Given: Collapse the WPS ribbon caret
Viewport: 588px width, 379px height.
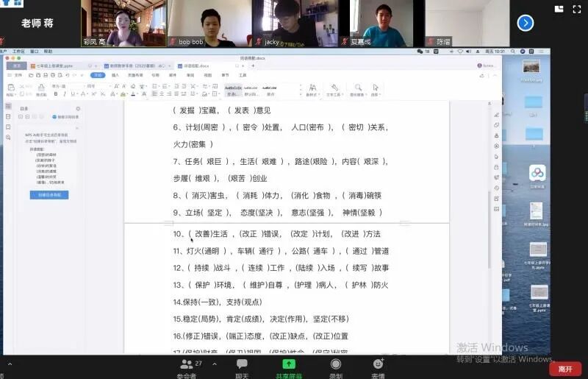Looking at the screenshot, I should pos(495,76).
